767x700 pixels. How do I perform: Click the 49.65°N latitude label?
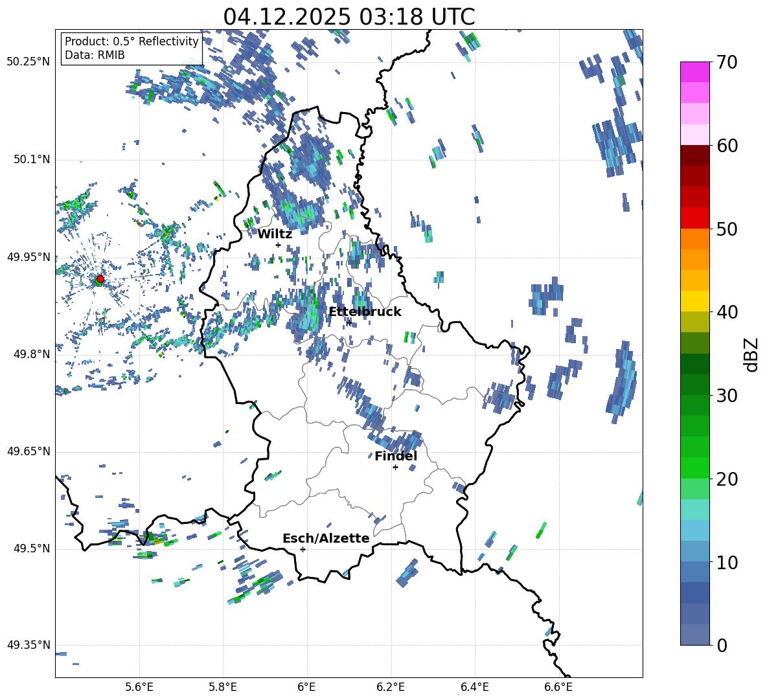(29, 451)
